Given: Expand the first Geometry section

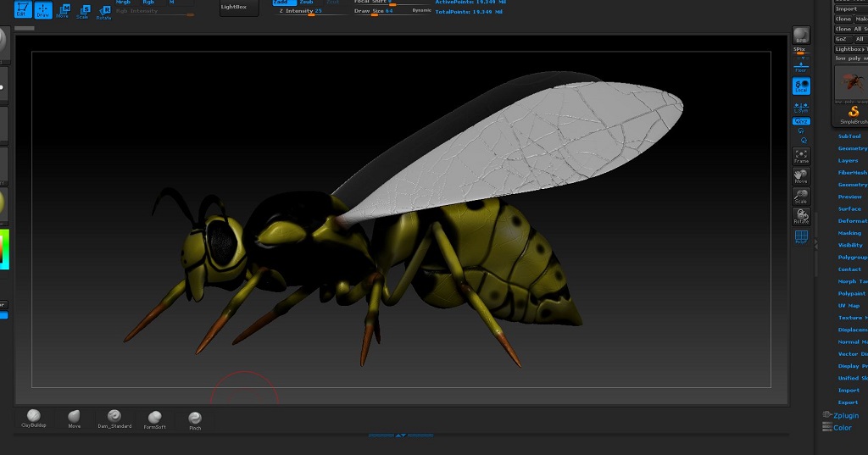Looking at the screenshot, I should click(x=853, y=148).
